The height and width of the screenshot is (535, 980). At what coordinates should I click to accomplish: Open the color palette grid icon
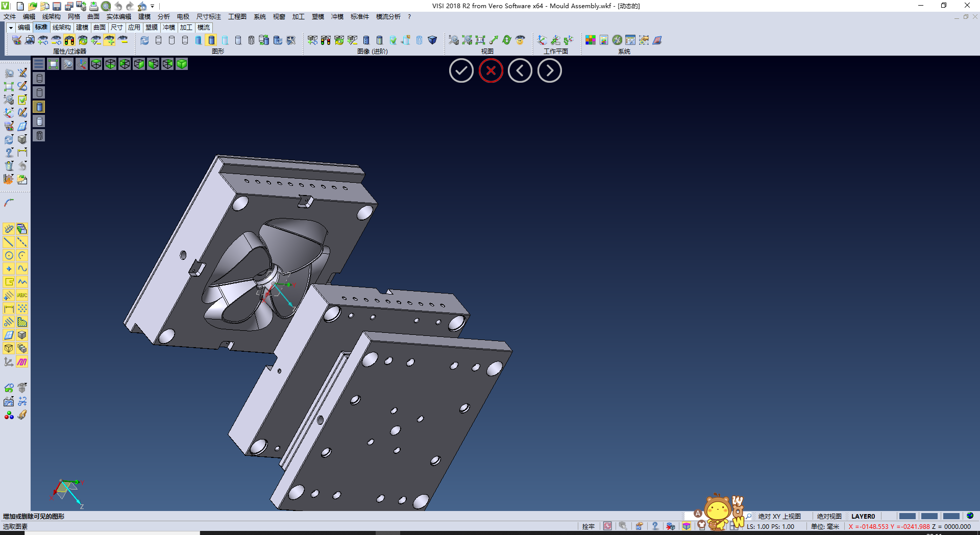[591, 40]
